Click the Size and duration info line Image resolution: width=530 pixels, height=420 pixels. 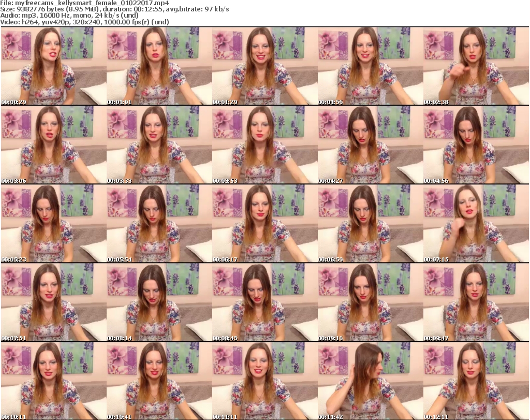(x=114, y=9)
